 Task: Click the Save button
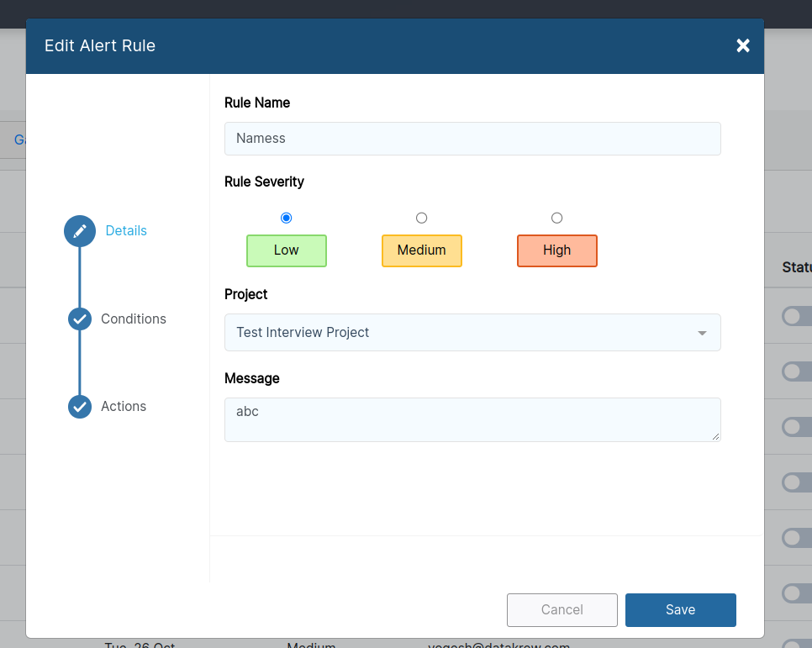point(680,609)
